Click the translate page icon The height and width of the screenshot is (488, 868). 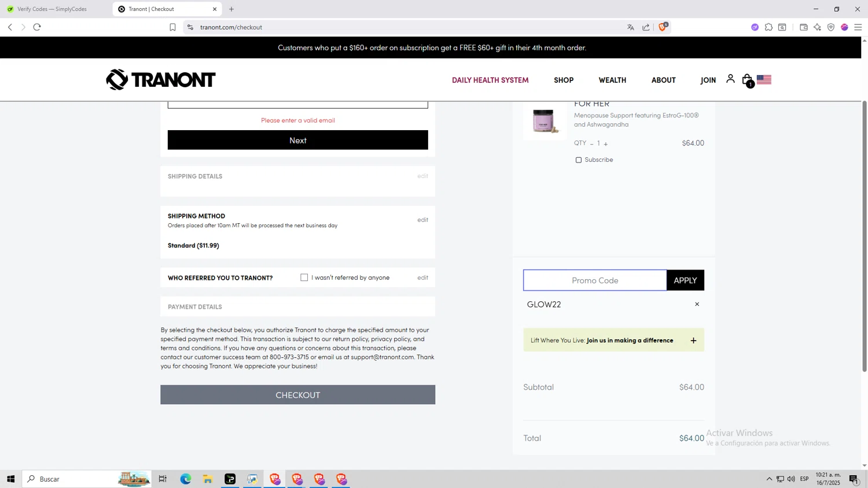631,27
